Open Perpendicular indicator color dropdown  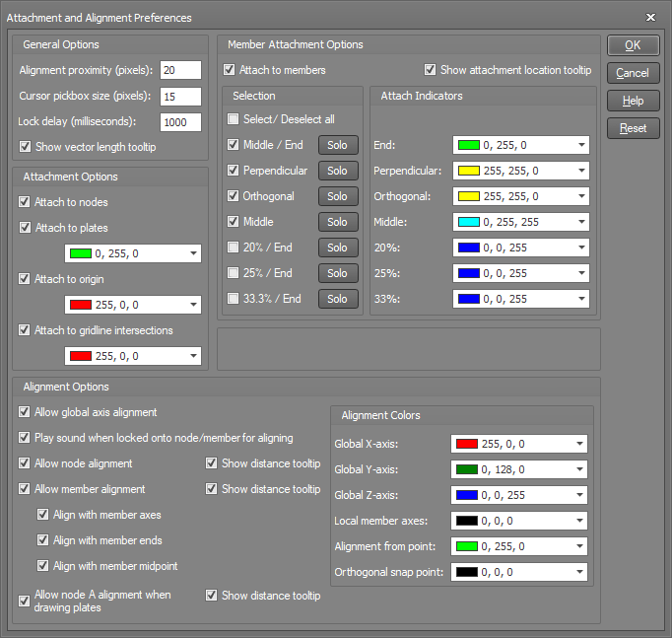(521, 171)
